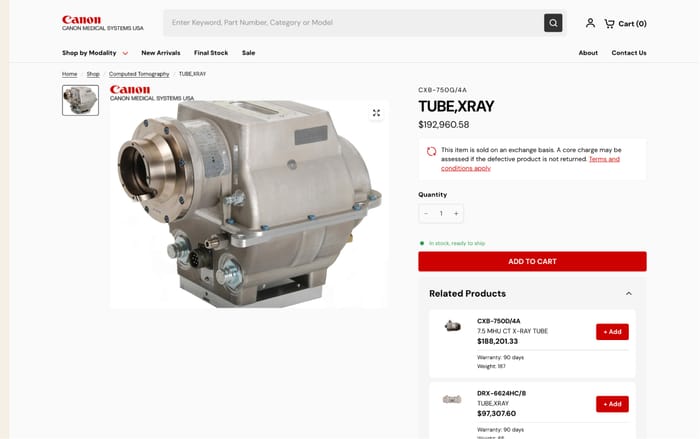
Task: Click the $192,960.58 price
Action: (443, 125)
